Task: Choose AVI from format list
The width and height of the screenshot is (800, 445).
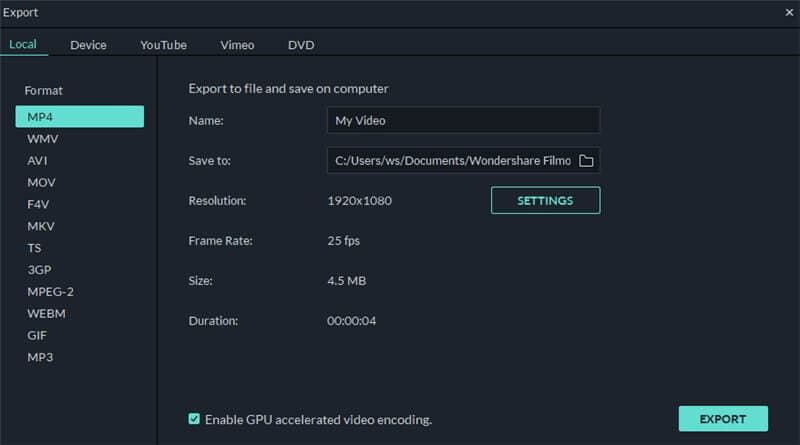Action: 38,161
